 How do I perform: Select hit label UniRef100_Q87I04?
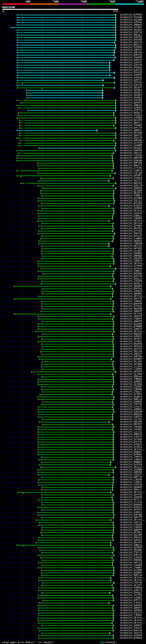[131, 223]
